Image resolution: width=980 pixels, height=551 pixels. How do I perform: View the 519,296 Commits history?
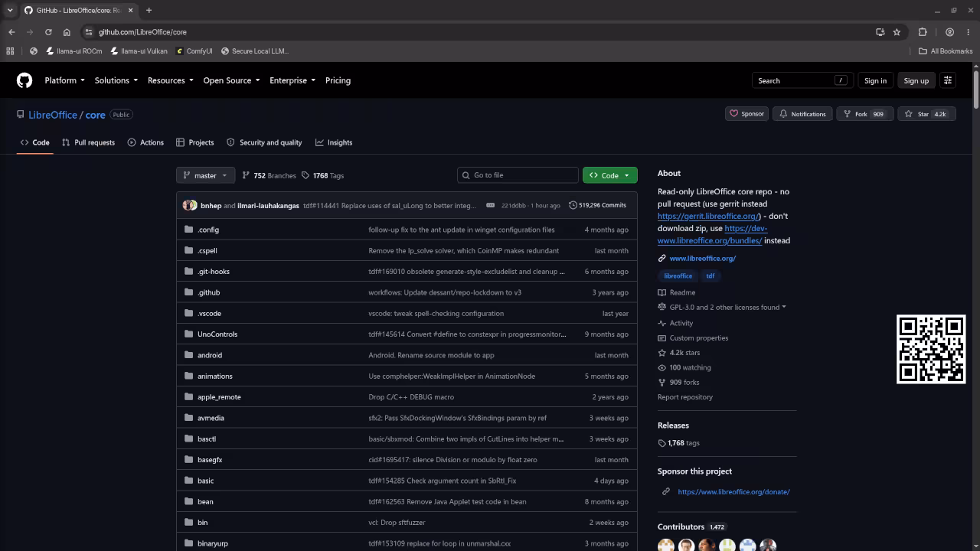598,205
